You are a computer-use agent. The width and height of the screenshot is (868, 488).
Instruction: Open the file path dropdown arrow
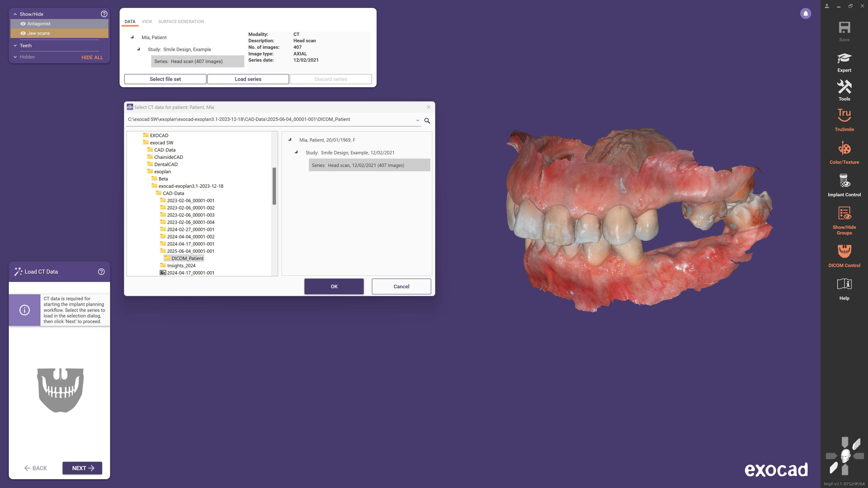tap(417, 120)
